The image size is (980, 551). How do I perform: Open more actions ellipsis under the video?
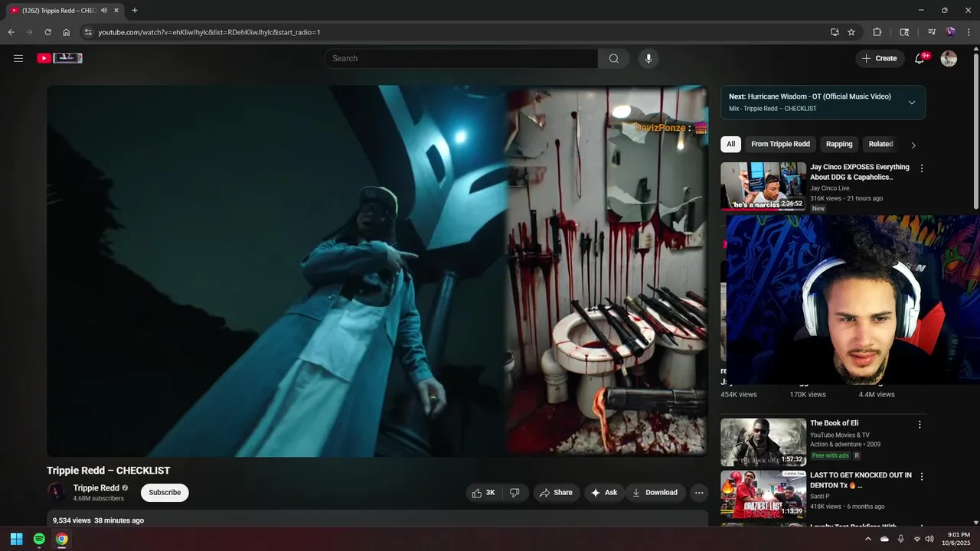tap(699, 493)
